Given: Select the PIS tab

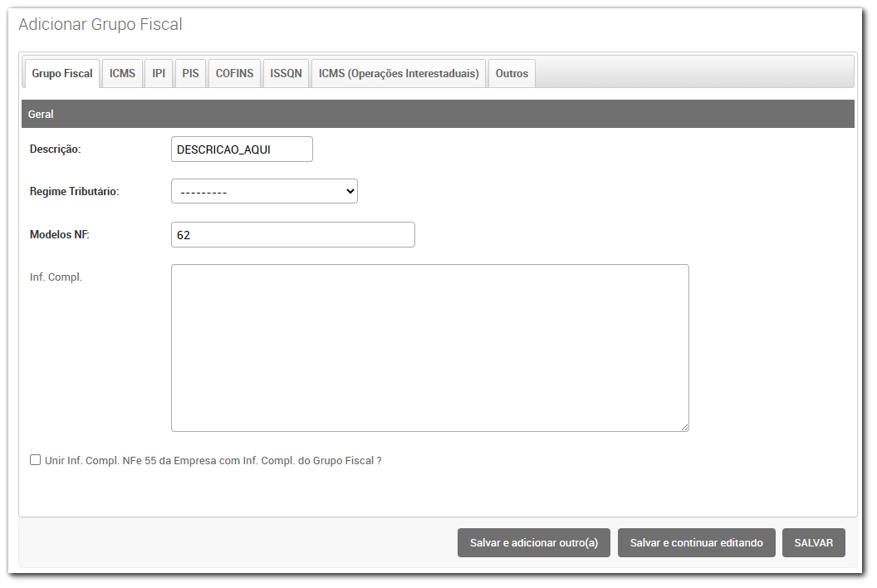Looking at the screenshot, I should click(190, 73).
